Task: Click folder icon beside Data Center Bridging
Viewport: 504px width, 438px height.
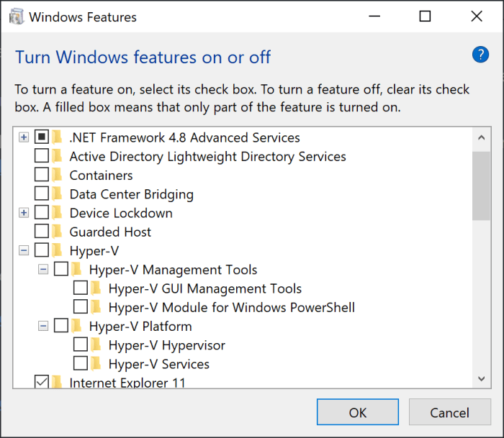Action: [x=57, y=194]
